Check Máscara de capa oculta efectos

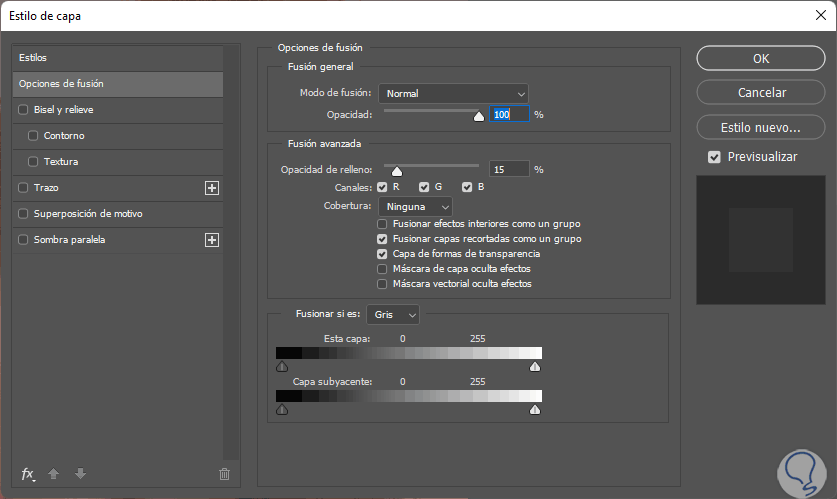tap(382, 269)
